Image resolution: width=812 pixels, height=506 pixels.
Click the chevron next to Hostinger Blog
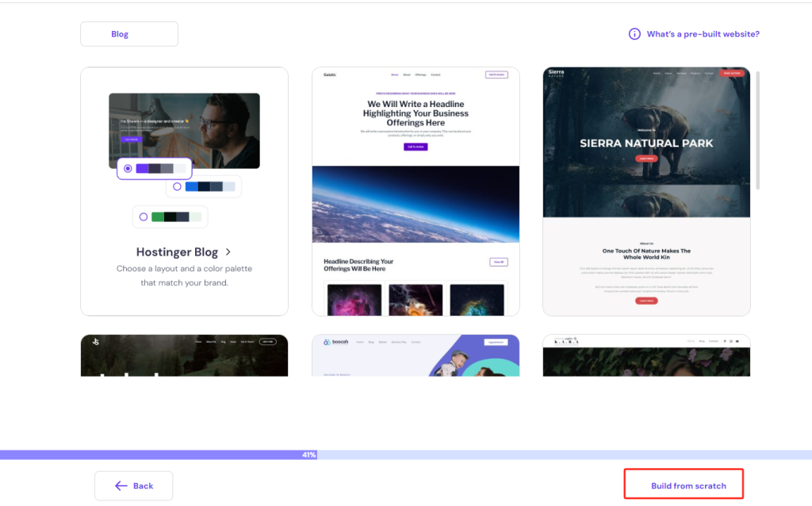click(228, 252)
